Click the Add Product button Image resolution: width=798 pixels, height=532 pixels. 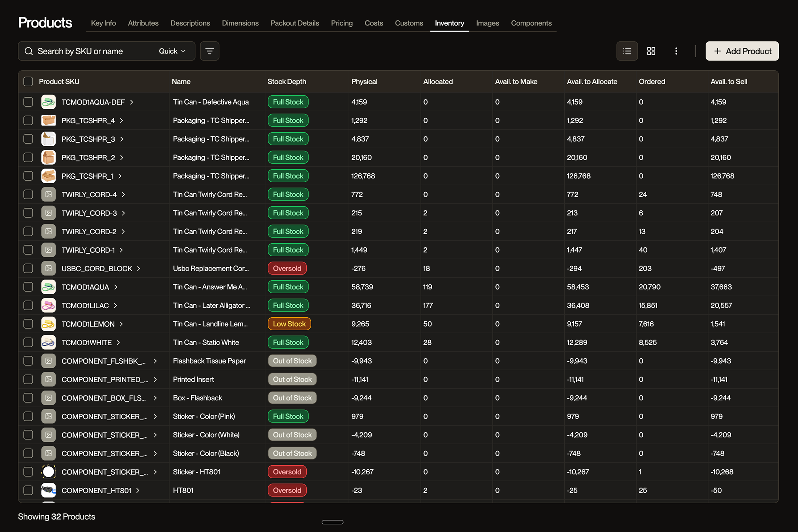742,51
